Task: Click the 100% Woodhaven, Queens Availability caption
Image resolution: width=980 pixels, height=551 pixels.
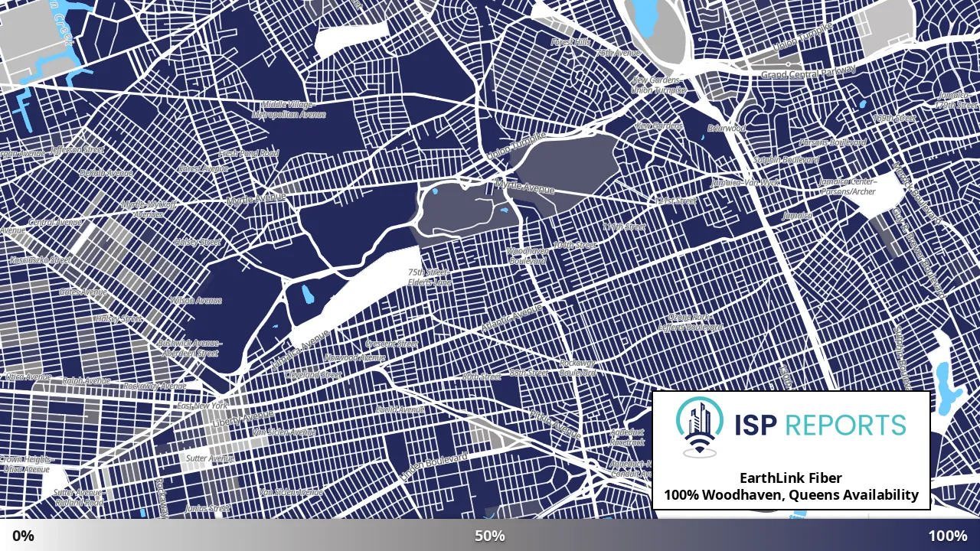Action: (791, 494)
